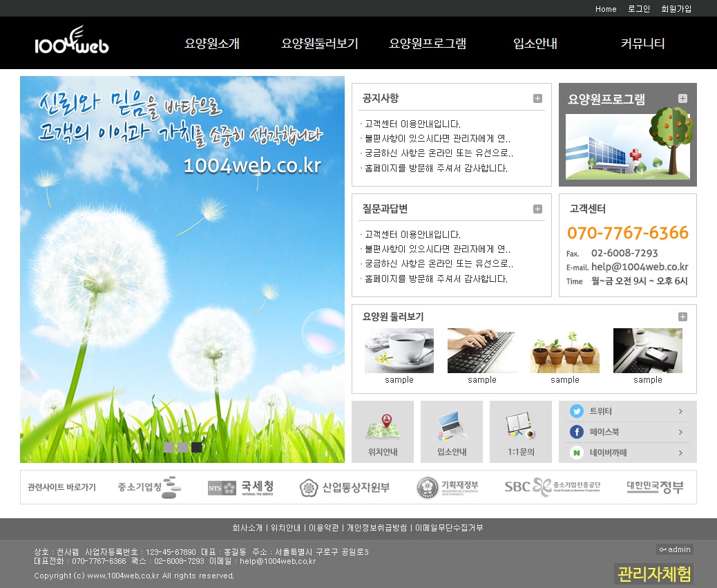Click the 개인정보취급방침 footer link
This screenshot has height=588, width=717.
(x=376, y=528)
